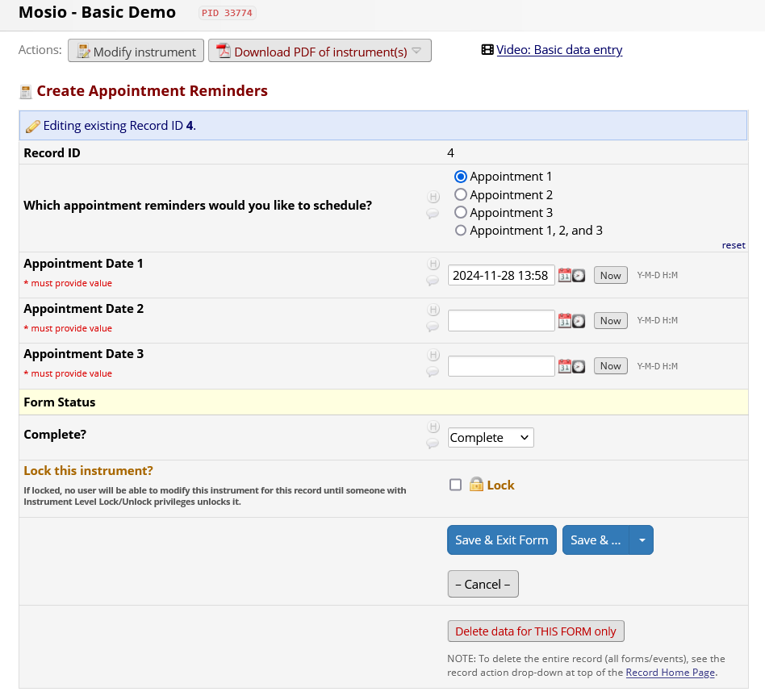
Task: Open Download PDF of instrument(s) dropdown
Action: coord(320,51)
